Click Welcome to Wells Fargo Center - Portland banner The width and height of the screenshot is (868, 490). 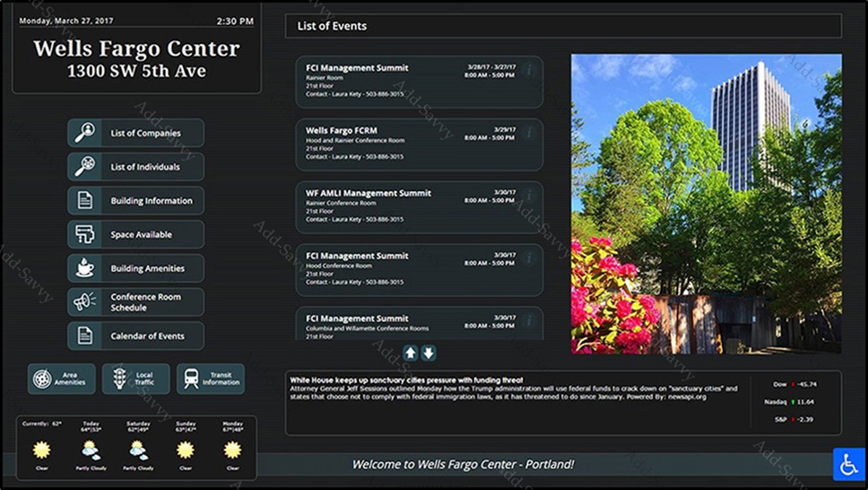coord(463,465)
